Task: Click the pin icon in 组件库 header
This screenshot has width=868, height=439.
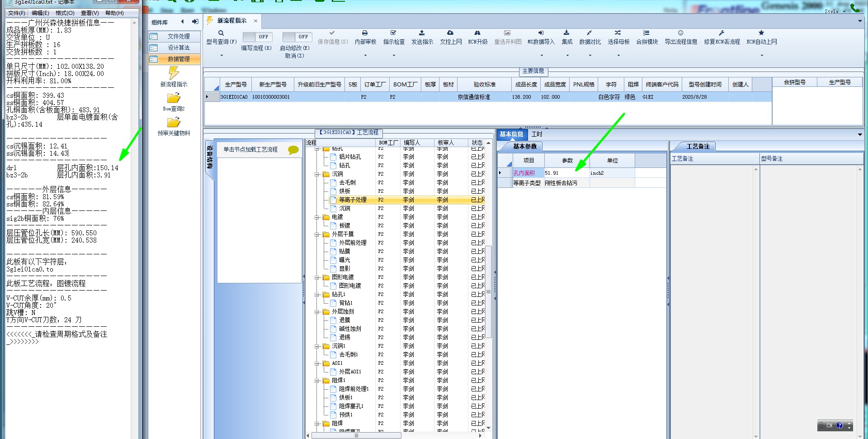Action: tap(195, 22)
